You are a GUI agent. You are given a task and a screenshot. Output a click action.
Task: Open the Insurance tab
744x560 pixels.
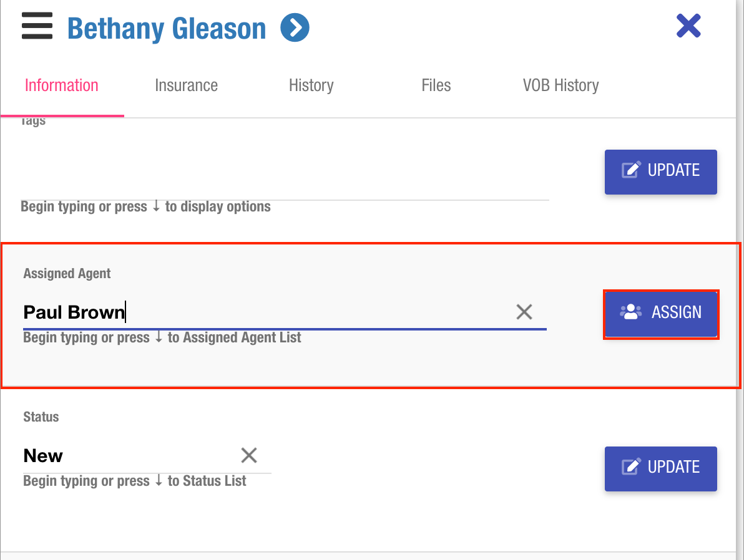tap(186, 85)
